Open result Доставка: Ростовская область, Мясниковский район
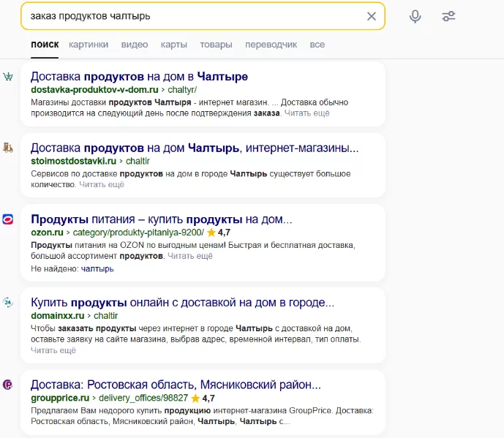The width and height of the screenshot is (504, 438). click(x=176, y=385)
